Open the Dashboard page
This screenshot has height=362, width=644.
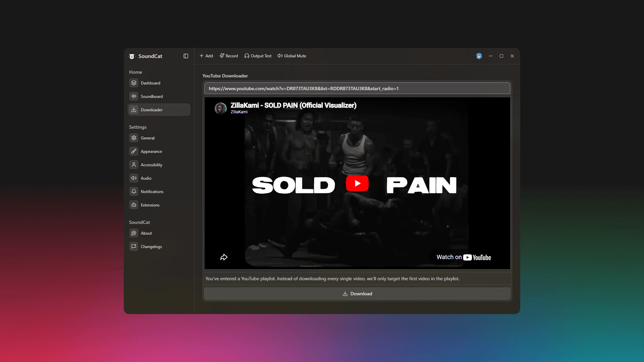point(159,83)
